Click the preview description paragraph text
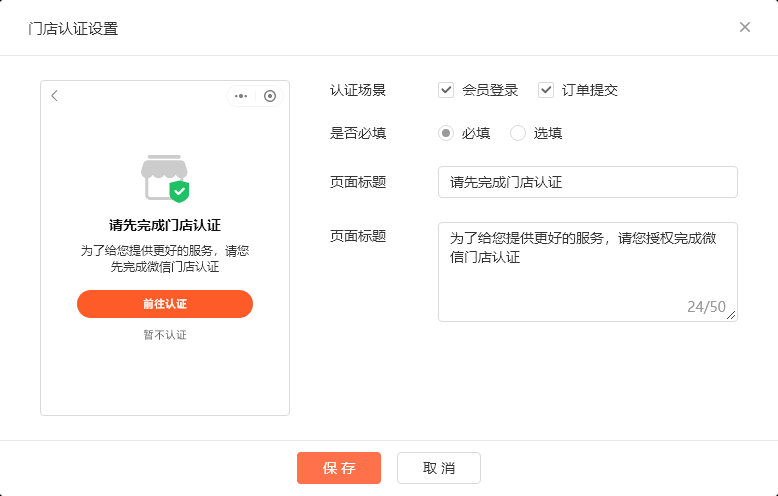Image resolution: width=778 pixels, height=496 pixels. (x=165, y=258)
